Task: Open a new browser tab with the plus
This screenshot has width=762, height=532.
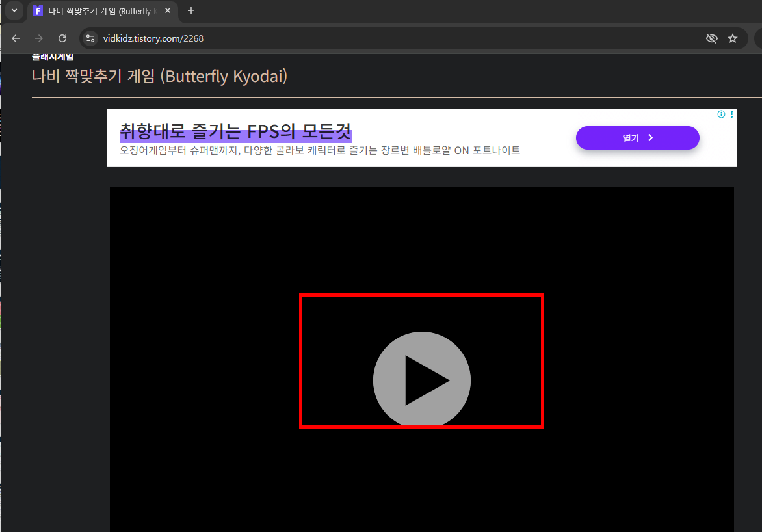Action: (x=190, y=10)
